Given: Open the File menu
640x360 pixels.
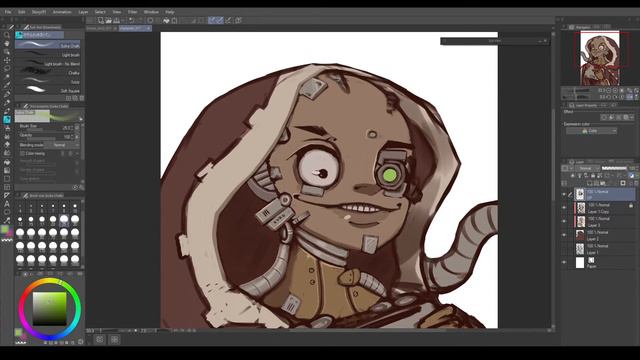Looking at the screenshot, I should pos(8,12).
